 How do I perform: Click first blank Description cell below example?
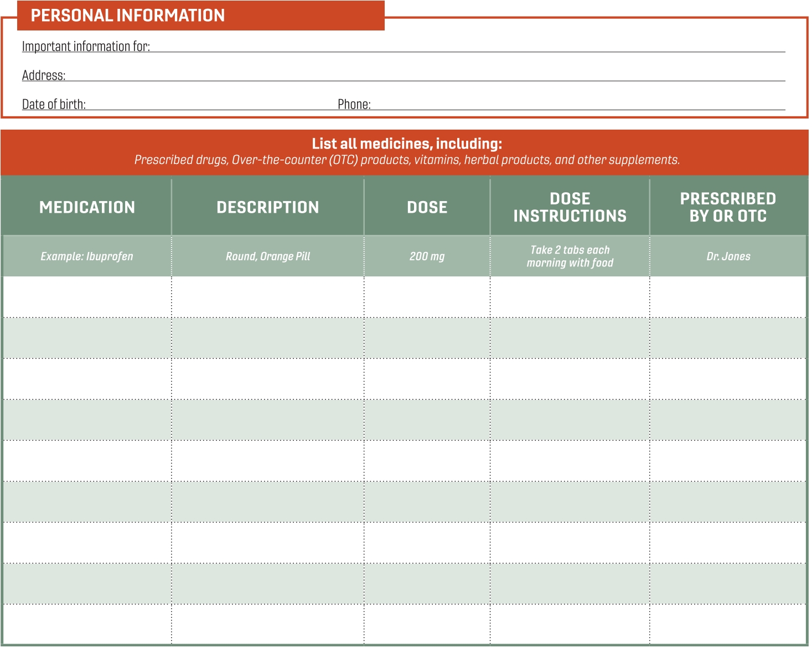(x=268, y=297)
